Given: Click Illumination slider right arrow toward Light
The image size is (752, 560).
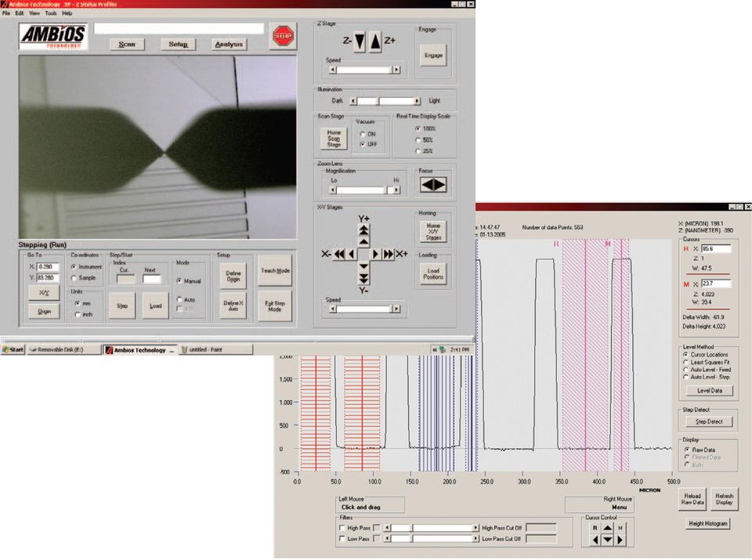Looking at the screenshot, I should pos(417,101).
